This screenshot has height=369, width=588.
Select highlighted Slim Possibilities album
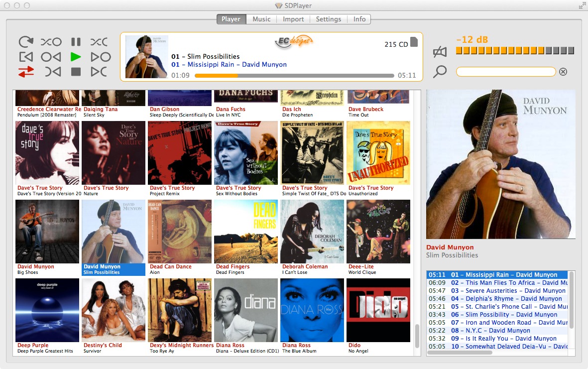[x=113, y=238]
